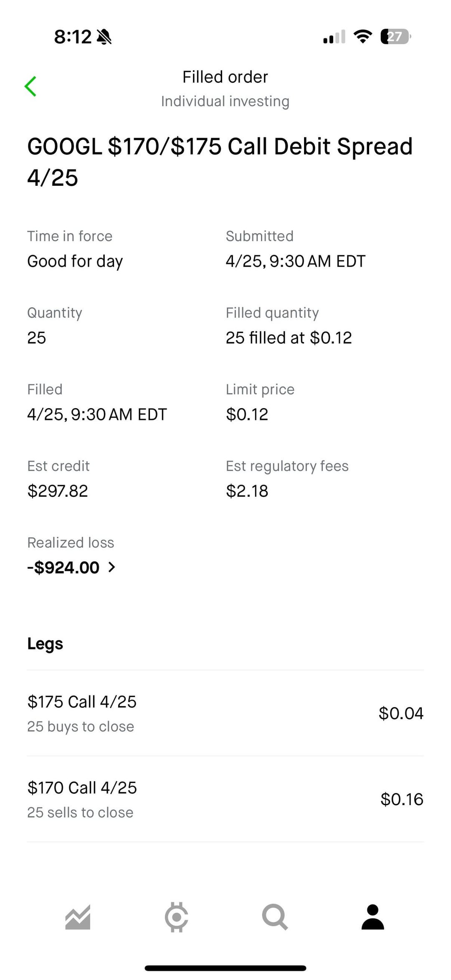Tap the battery level indicator
Viewport: 451px width, 980px height.
pyautogui.click(x=395, y=37)
